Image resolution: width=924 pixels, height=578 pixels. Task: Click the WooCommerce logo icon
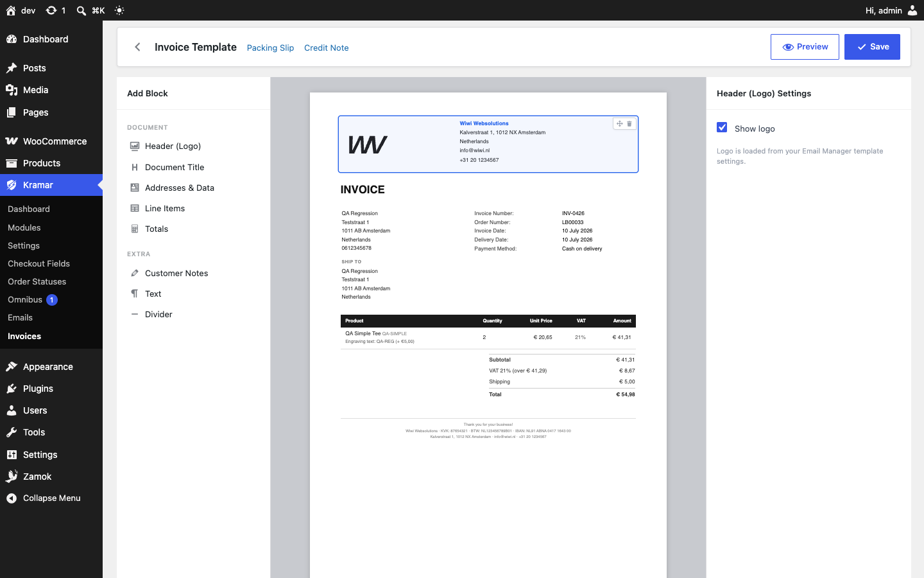click(x=12, y=141)
